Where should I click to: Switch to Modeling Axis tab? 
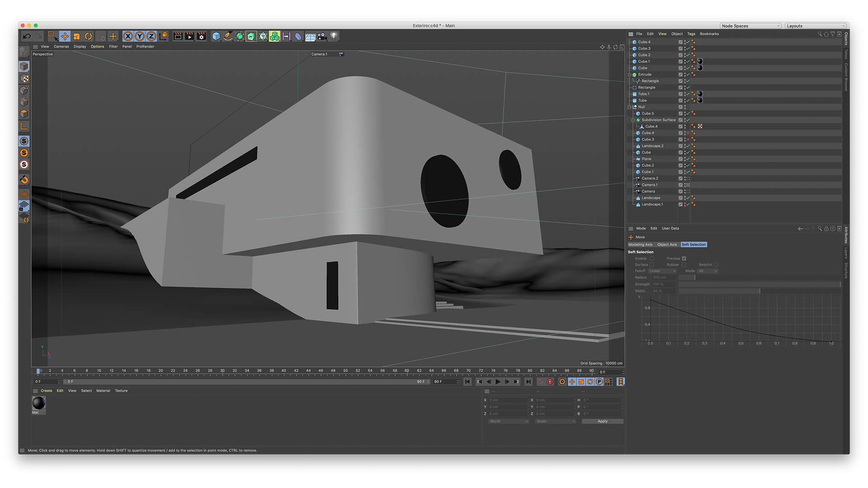(640, 244)
